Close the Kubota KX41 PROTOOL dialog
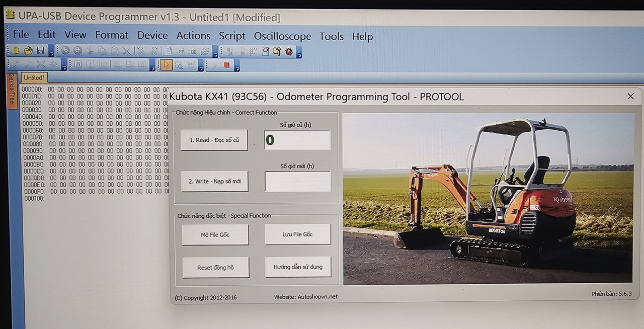Viewport: 644px width, 329px height. (x=630, y=96)
